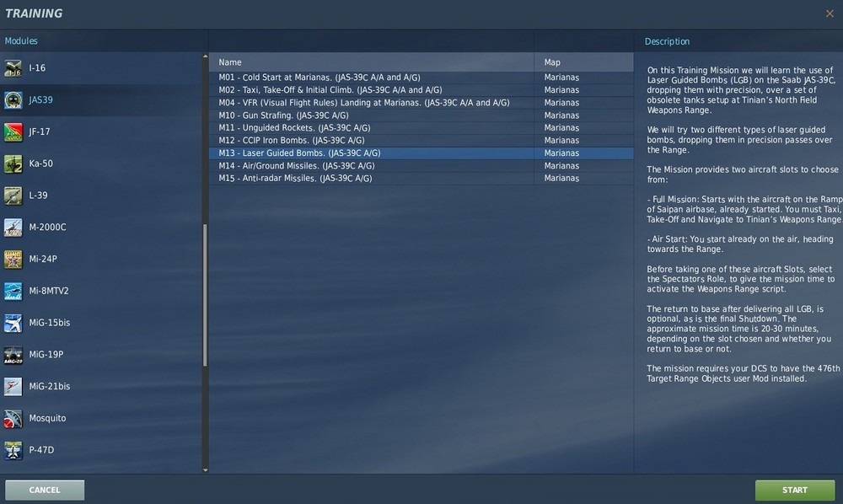This screenshot has height=504, width=843.
Task: Click the Mosquito module name
Action: (47, 418)
